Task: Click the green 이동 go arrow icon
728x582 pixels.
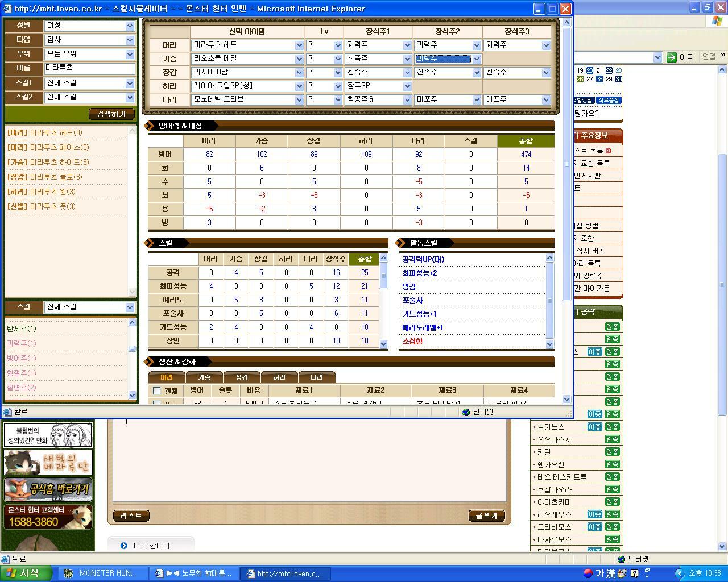Action: click(x=672, y=57)
